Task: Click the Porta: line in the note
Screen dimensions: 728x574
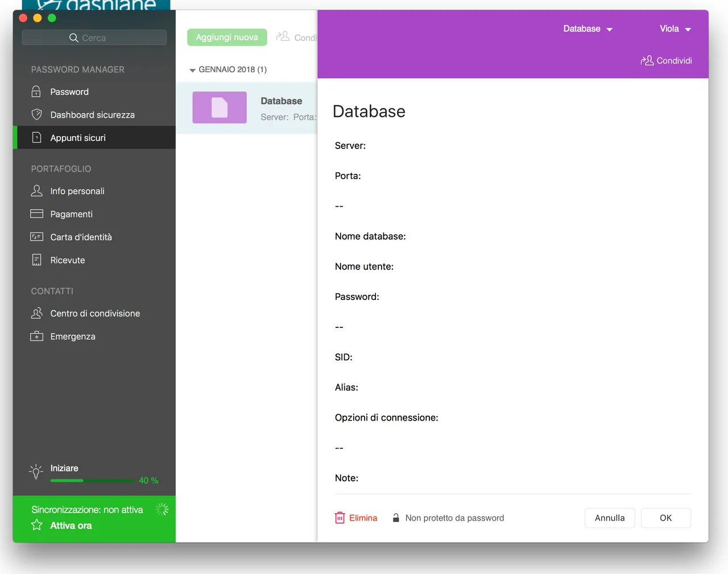Action: pos(348,176)
